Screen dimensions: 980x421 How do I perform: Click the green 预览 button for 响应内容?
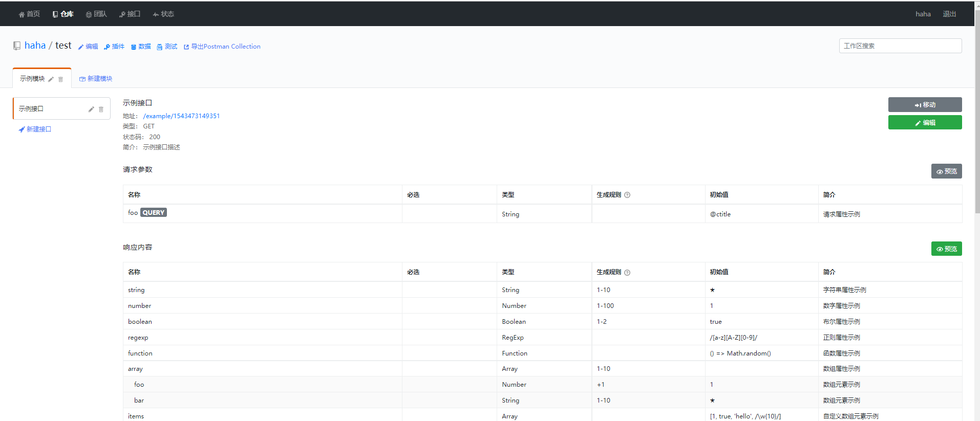click(946, 249)
